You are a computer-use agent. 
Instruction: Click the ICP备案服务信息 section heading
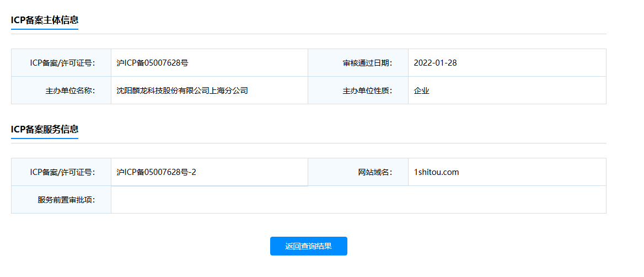45,130
